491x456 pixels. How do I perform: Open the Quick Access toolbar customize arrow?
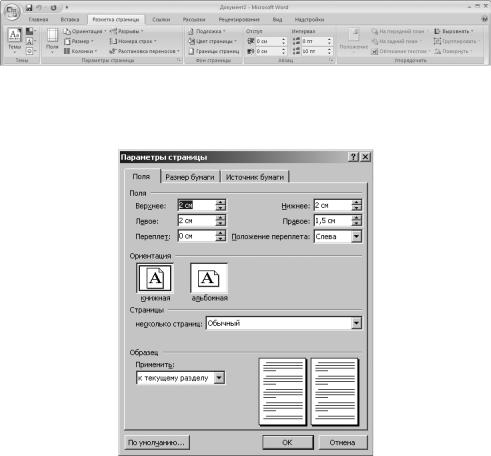67,7
